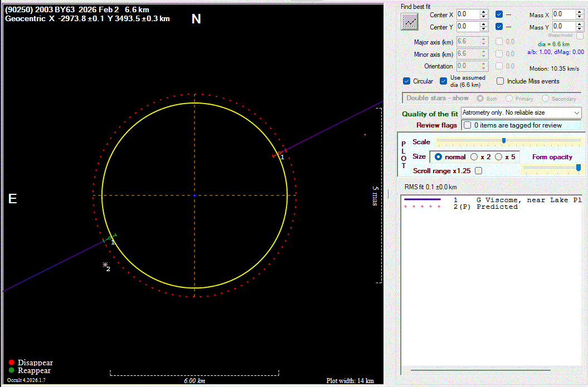Click the plot Scale slider
Viewport: 588px width, 387px height.
pos(504,141)
